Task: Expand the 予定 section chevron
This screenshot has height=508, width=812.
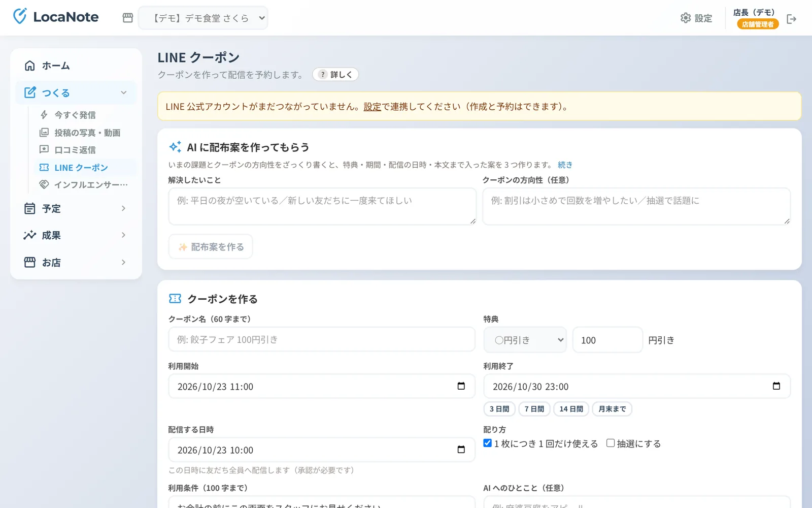Action: (x=123, y=208)
